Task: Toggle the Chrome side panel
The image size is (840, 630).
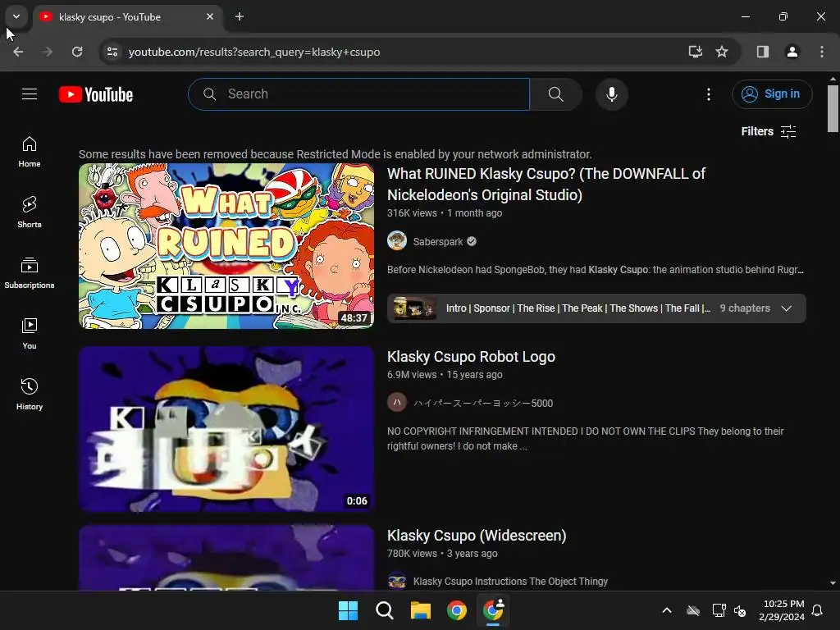Action: point(763,52)
